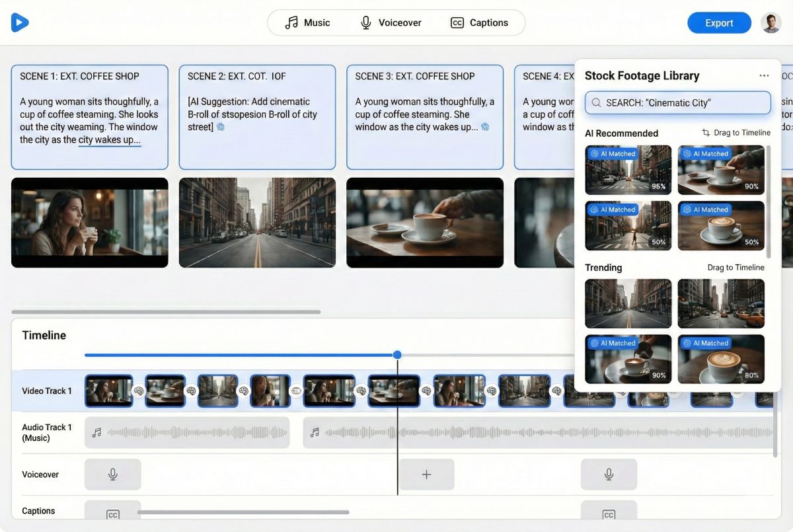Click the plus button on the Voiceover track

click(x=426, y=474)
